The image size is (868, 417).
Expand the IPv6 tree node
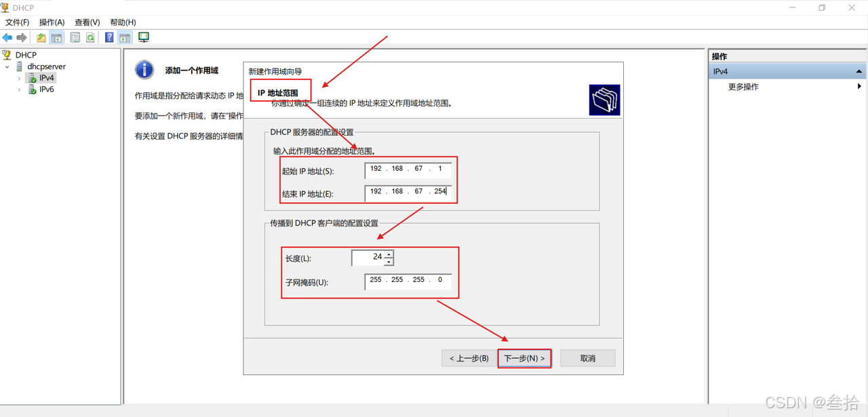pos(19,90)
